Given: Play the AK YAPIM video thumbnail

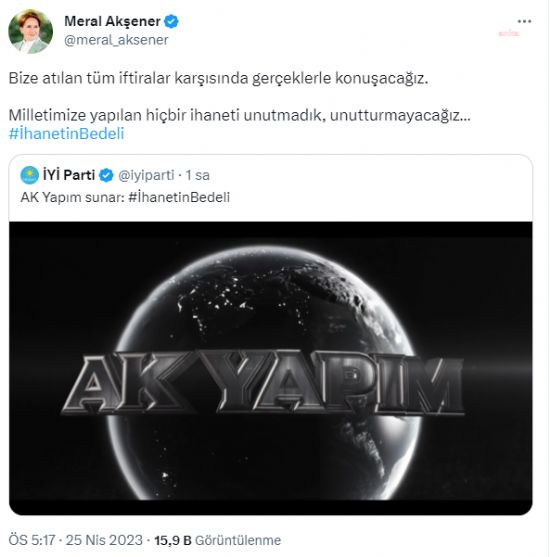Looking at the screenshot, I should (x=271, y=368).
